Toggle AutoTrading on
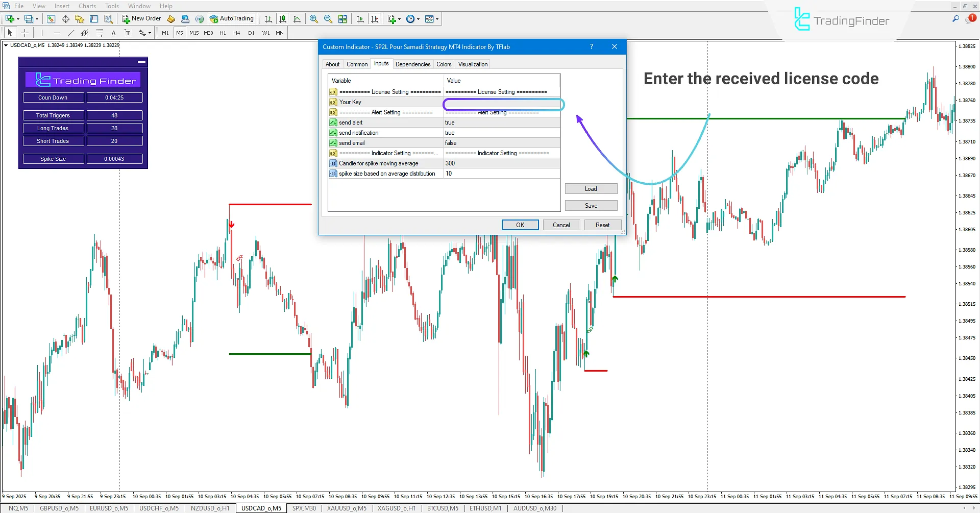 (232, 18)
